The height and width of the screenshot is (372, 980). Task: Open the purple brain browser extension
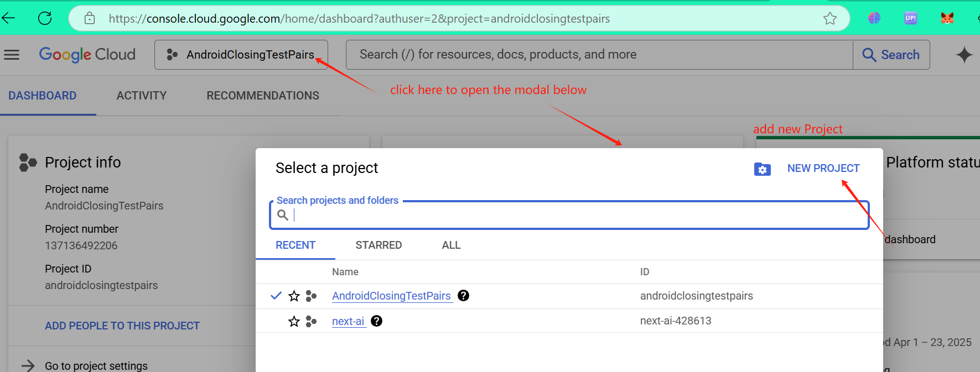874,18
